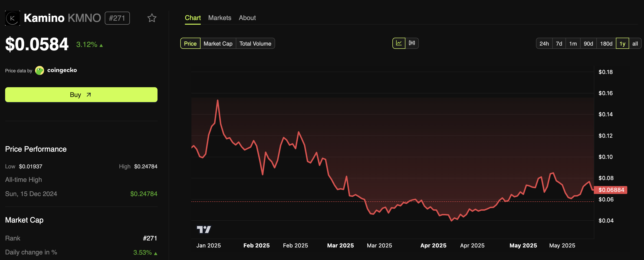Image resolution: width=644 pixels, height=260 pixels.
Task: Open the coingecko data source link
Action: (62, 70)
